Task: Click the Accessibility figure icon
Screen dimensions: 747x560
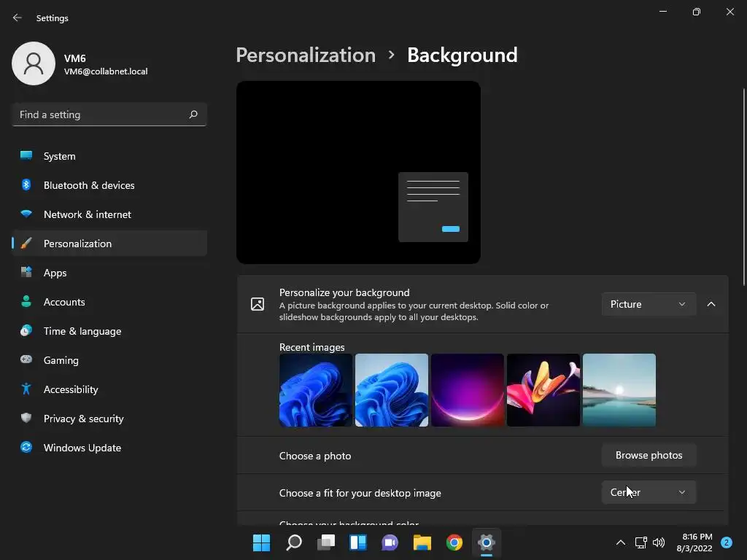Action: coord(26,389)
